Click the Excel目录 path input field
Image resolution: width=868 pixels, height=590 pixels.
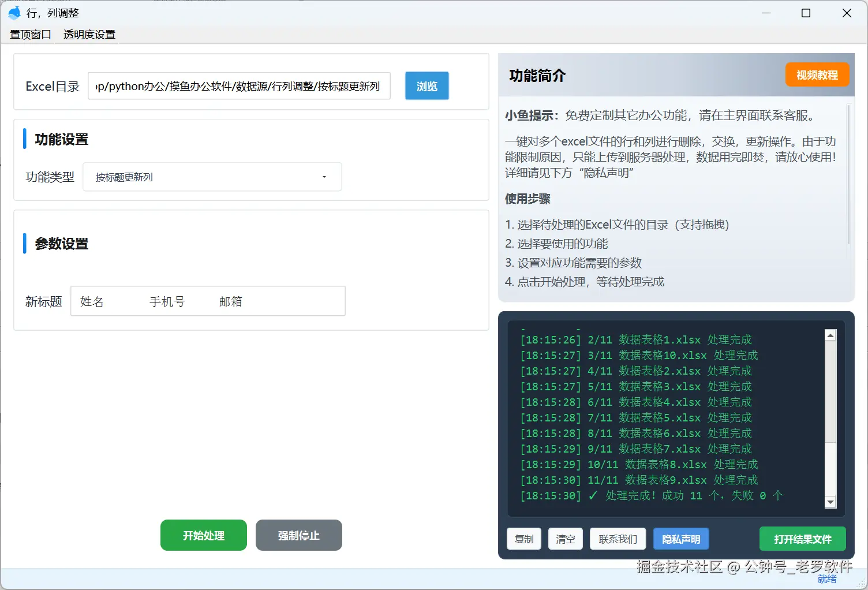tap(239, 86)
